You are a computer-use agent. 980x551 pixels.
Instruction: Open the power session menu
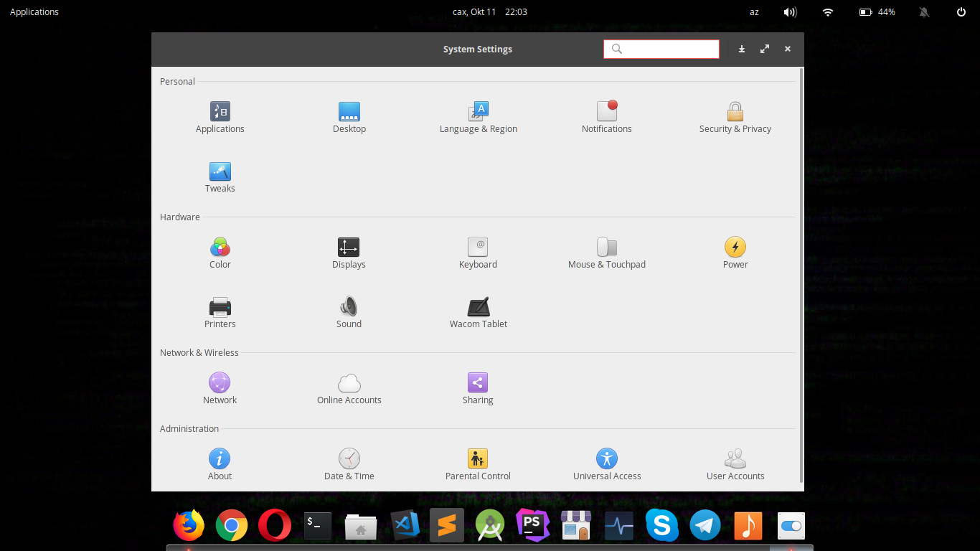coord(961,11)
